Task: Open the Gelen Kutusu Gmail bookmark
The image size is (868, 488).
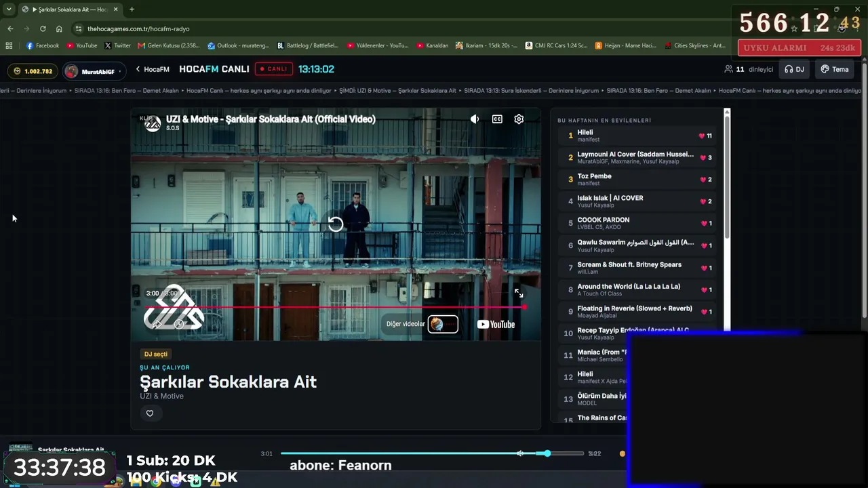Action: [169, 46]
